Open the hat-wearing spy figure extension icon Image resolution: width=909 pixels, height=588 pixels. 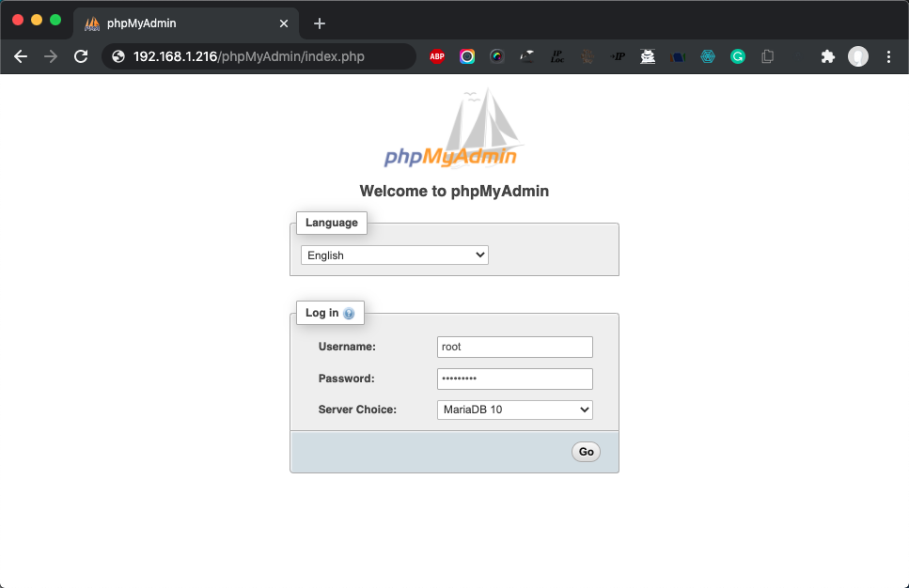[648, 56]
